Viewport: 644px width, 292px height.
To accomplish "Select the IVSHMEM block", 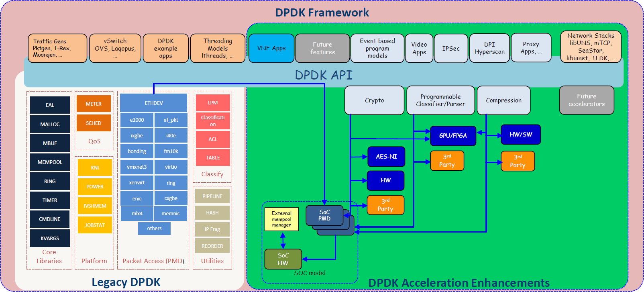I will tap(95, 206).
